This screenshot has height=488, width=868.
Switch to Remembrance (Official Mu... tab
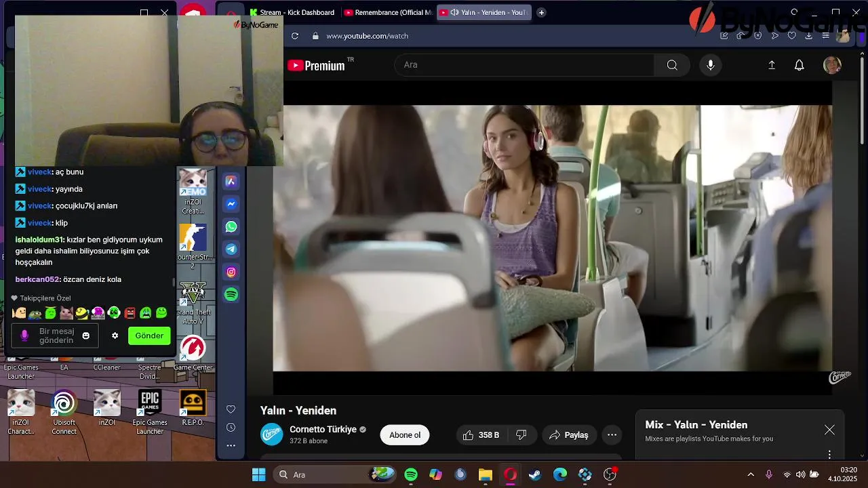tap(388, 12)
